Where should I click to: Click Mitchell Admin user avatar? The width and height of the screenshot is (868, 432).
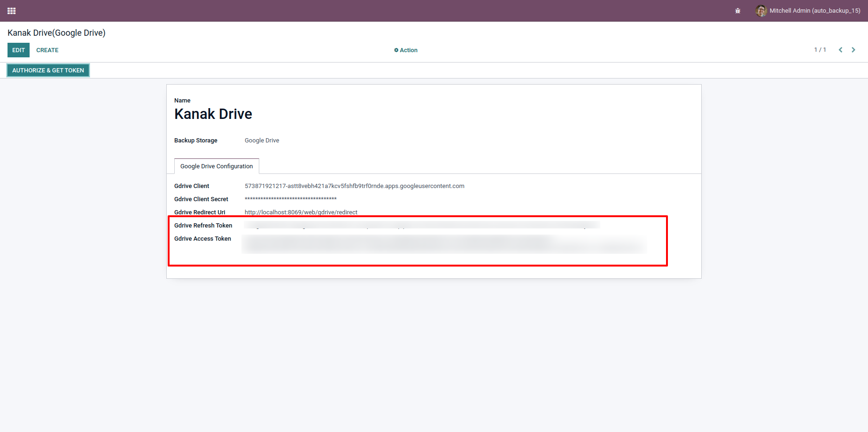(761, 11)
